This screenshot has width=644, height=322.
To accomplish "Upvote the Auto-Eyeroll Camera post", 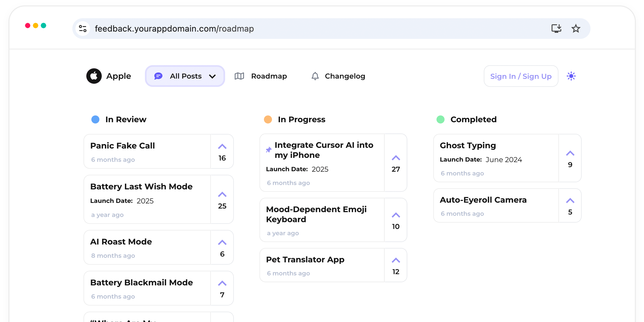I will [x=570, y=201].
